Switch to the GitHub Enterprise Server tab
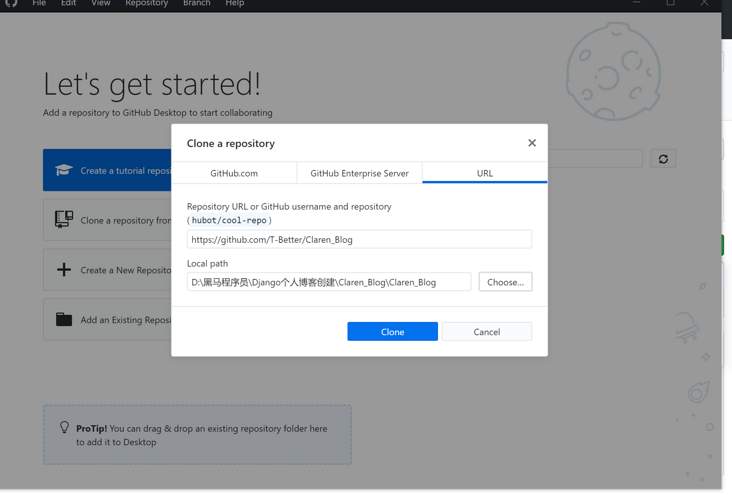 pos(359,173)
